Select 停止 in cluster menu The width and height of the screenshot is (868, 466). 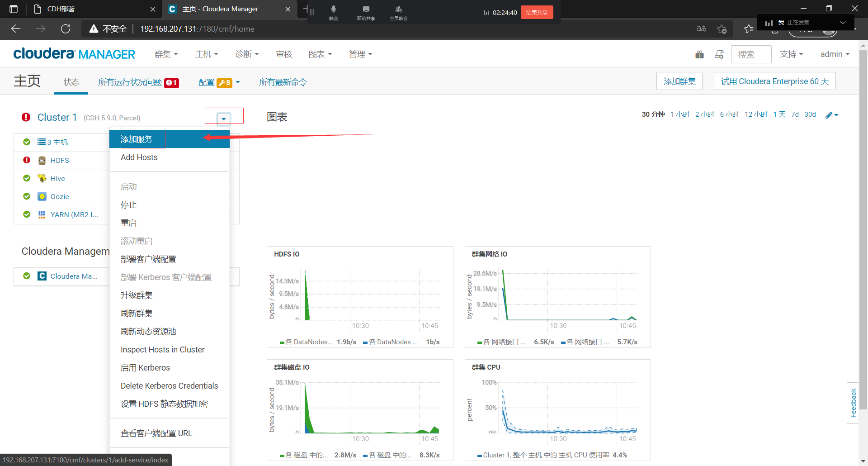coord(170,205)
